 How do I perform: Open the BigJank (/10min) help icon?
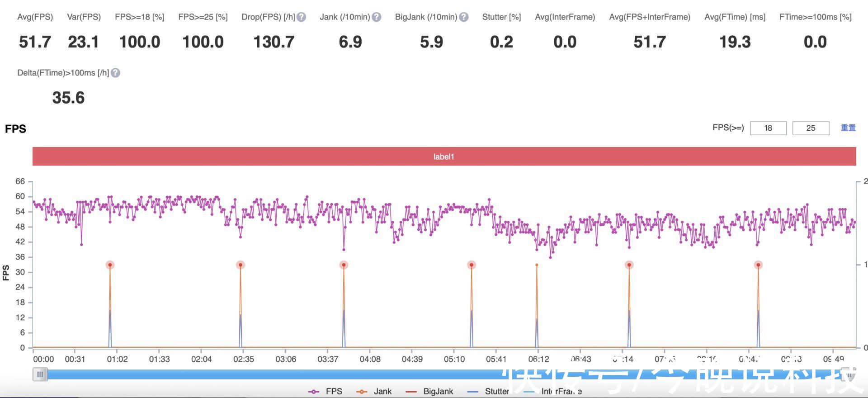point(464,17)
